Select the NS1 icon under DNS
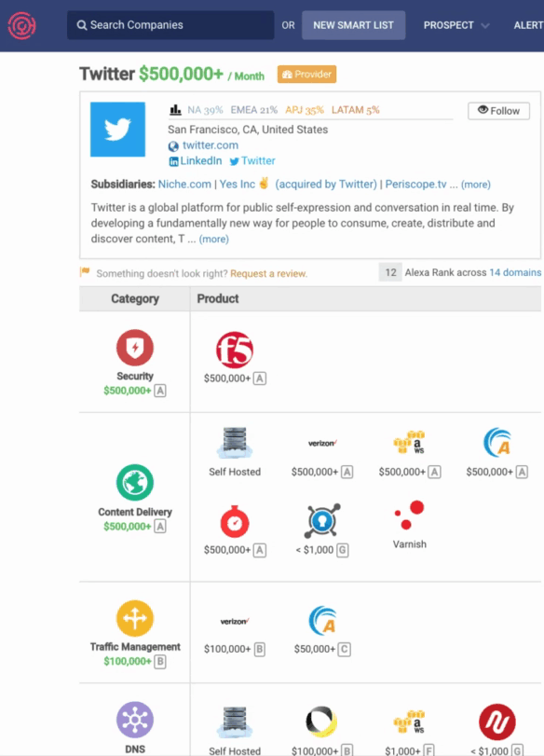 pos(496,722)
